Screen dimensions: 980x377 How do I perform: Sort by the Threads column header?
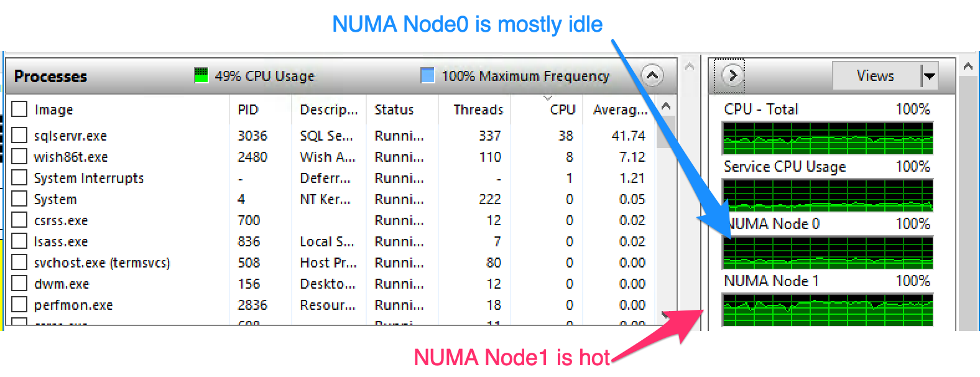click(478, 109)
